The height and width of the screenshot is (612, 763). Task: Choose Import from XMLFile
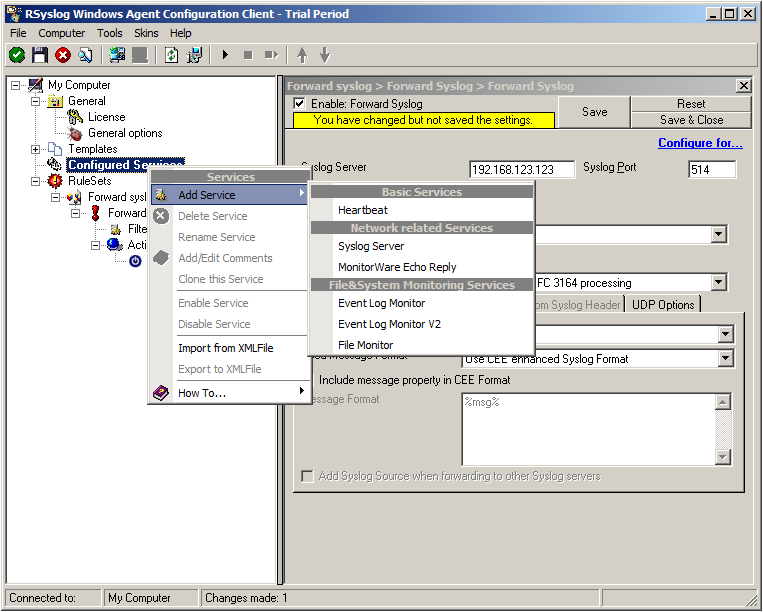[229, 348]
